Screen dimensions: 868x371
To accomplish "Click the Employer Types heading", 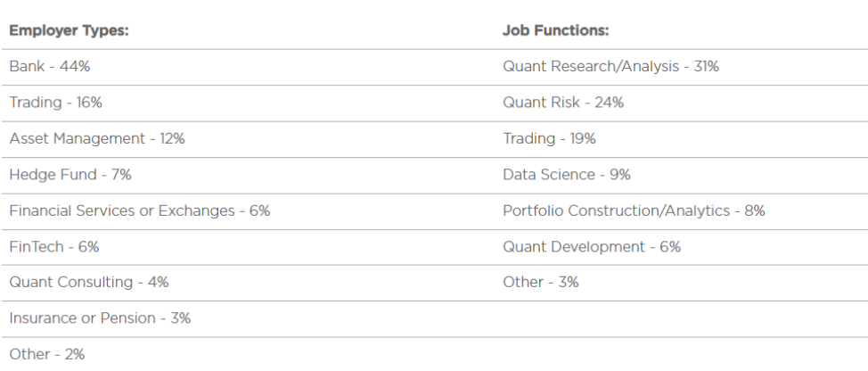I will click(x=69, y=31).
